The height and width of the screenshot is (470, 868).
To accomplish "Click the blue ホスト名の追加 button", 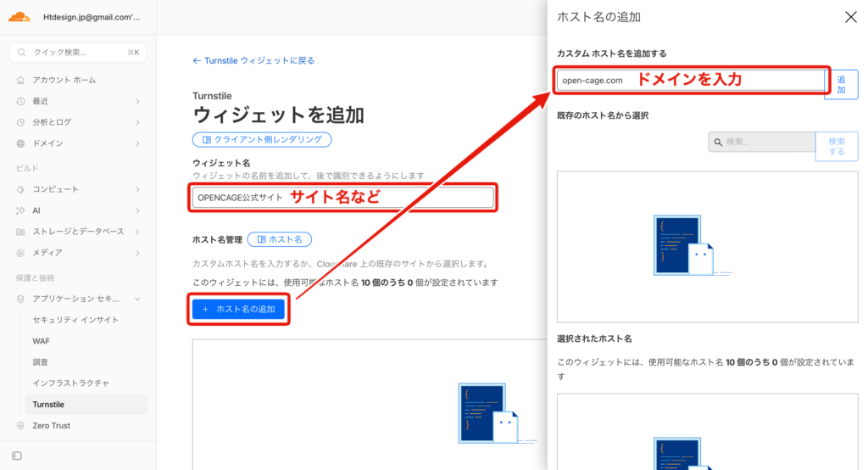I will [238, 310].
